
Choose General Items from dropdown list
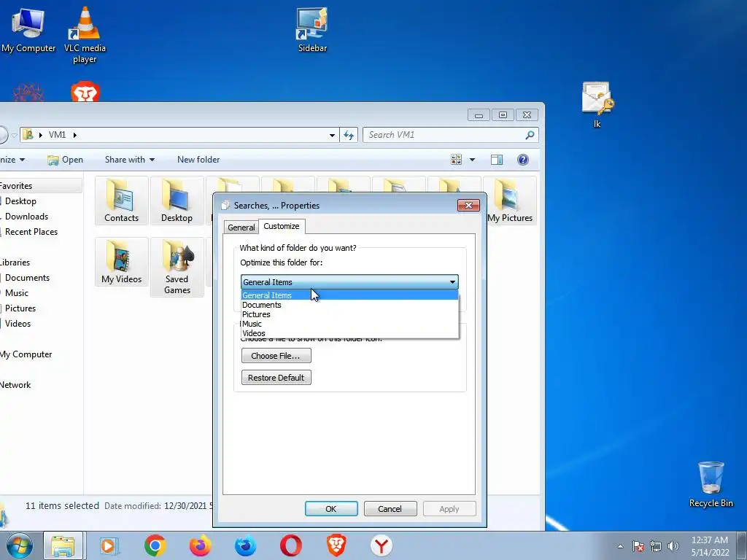click(349, 295)
